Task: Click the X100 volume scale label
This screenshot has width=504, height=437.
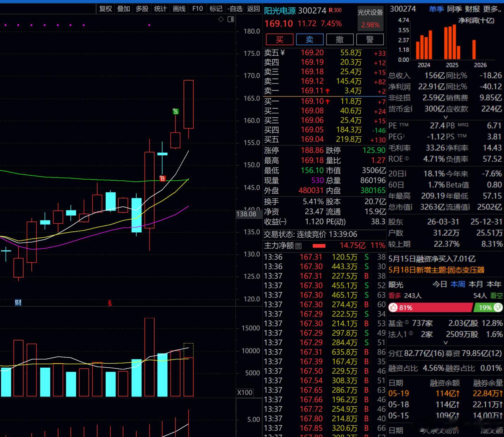Action: (x=244, y=392)
